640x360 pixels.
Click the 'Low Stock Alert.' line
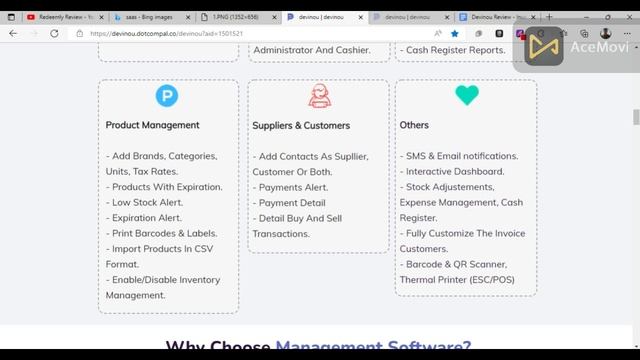click(144, 202)
